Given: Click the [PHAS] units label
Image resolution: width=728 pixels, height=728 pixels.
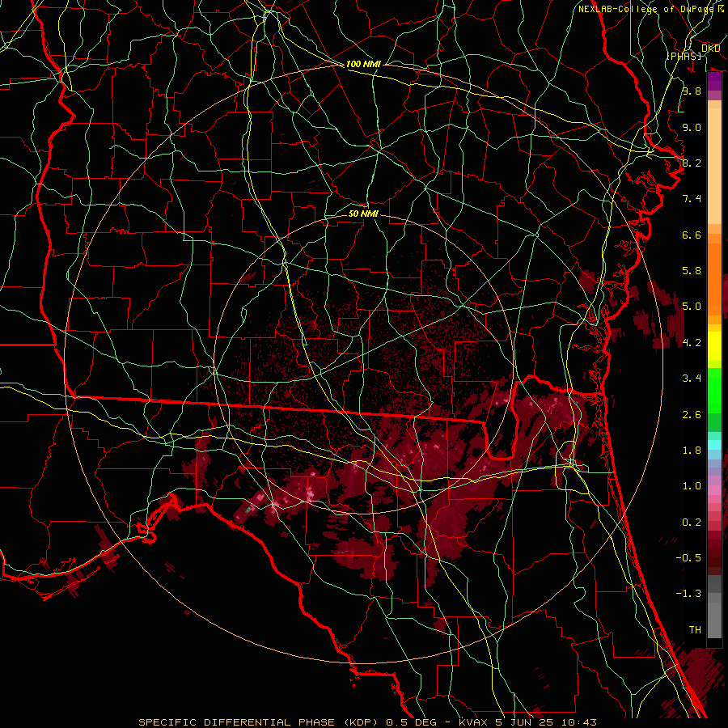Looking at the screenshot, I should (684, 56).
